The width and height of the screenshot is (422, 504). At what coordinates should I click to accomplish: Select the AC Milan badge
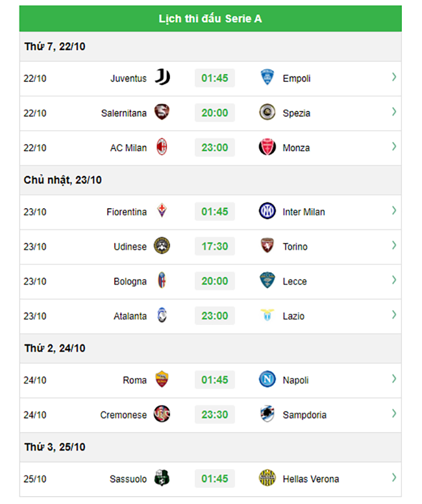[162, 147]
